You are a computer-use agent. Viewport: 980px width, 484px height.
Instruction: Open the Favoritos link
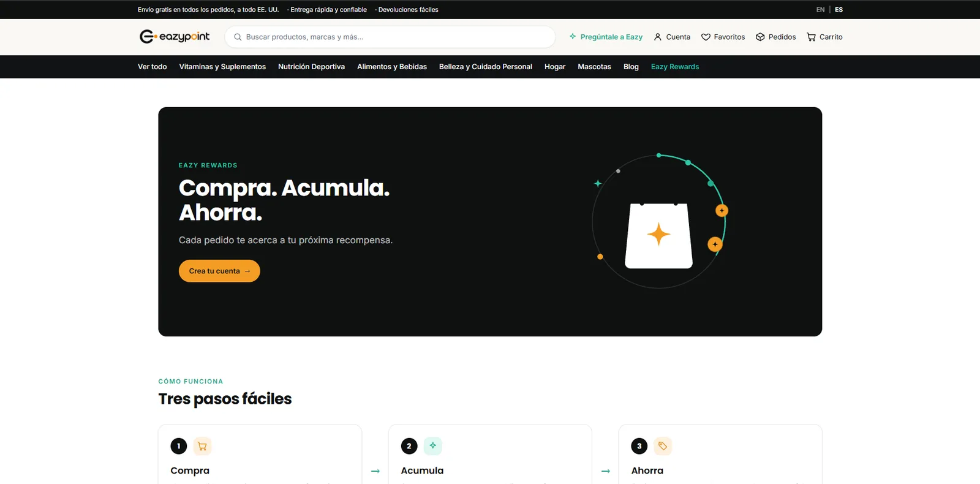tap(723, 37)
